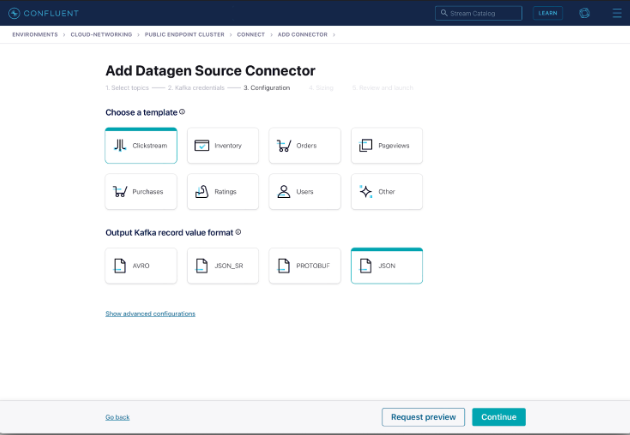The image size is (630, 435).
Task: Click the Orders cart icon
Action: point(284,145)
